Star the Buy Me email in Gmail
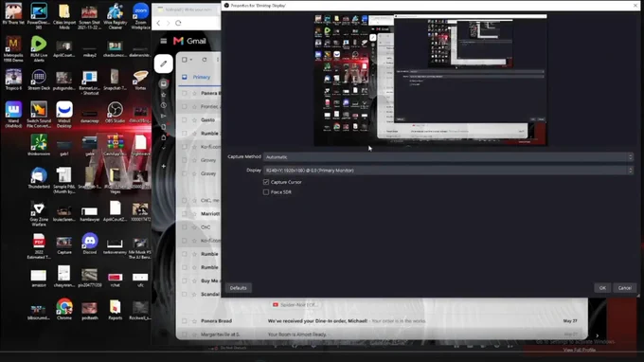 click(194, 281)
